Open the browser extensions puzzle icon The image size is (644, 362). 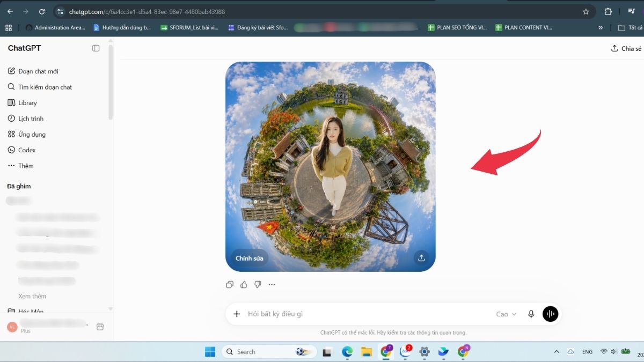click(x=608, y=11)
